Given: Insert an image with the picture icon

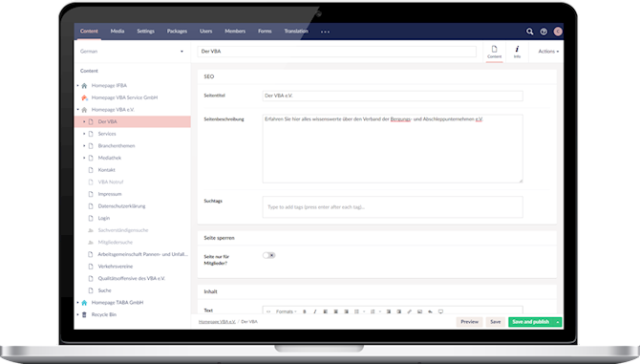Looking at the screenshot, I should tap(419, 311).
